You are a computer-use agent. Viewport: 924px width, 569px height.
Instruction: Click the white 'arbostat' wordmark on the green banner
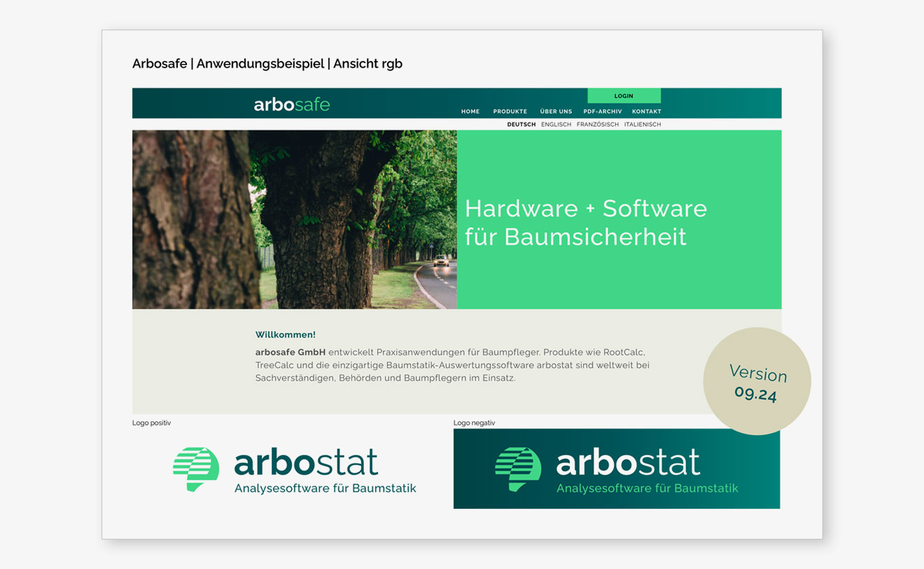(x=628, y=463)
